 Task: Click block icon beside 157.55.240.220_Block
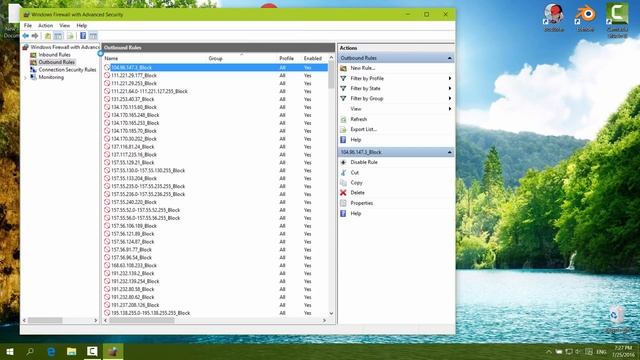click(x=107, y=202)
